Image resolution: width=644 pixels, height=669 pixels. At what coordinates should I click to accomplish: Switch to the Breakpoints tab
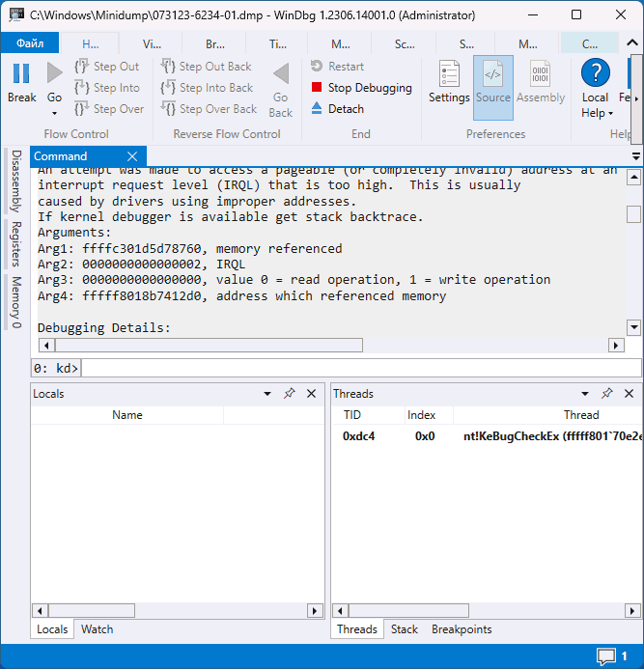(x=462, y=629)
